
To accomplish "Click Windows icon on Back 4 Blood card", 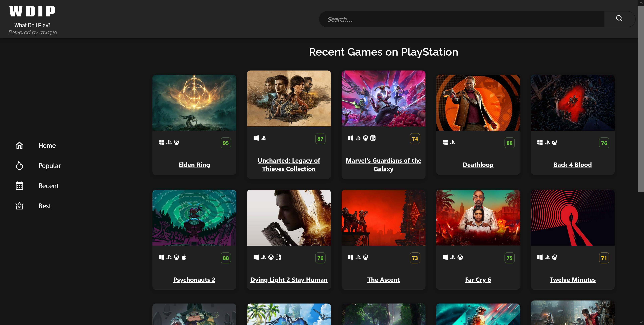I will pyautogui.click(x=540, y=142).
